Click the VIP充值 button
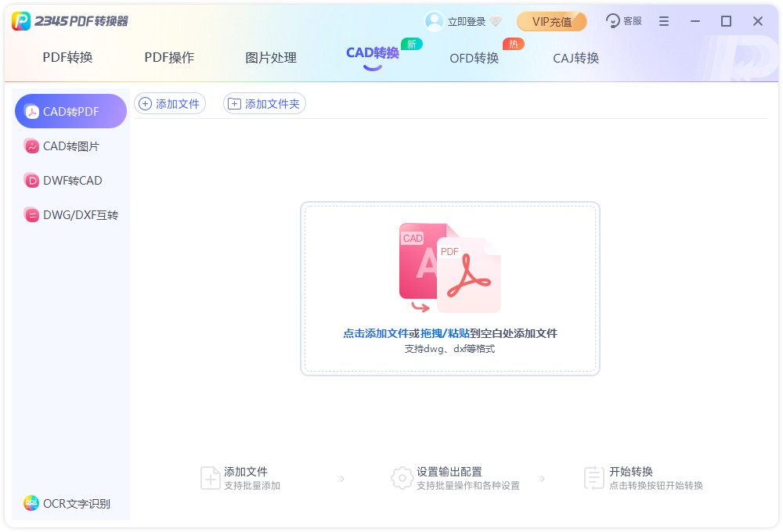Viewport: 783px width, 532px height. [x=551, y=21]
